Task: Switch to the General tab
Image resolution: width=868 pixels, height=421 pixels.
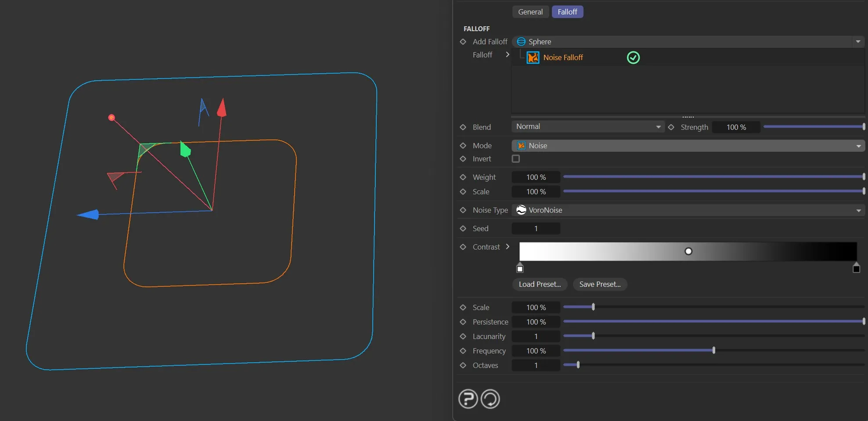Action: click(530, 12)
